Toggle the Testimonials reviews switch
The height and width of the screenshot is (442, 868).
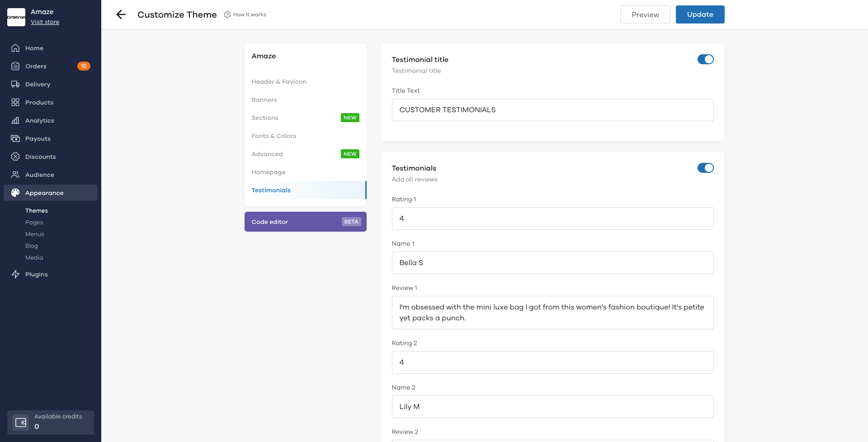point(705,168)
